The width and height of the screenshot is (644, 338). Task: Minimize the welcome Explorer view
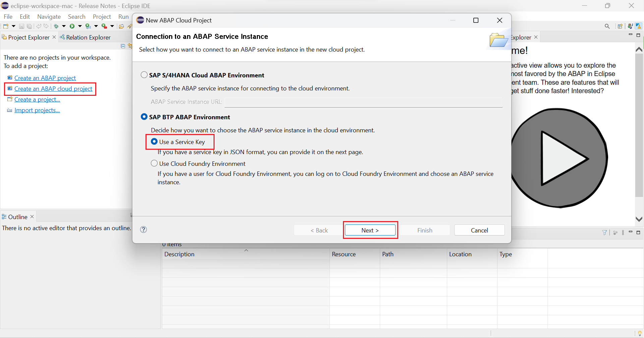pos(631,35)
